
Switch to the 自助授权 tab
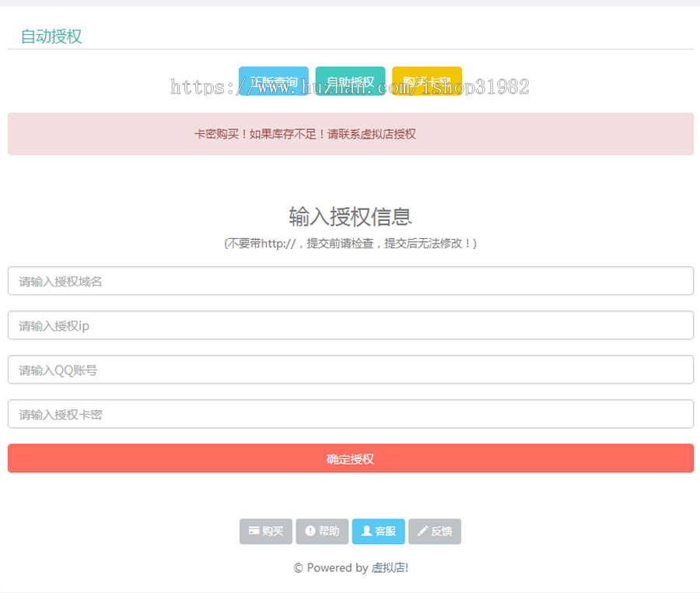click(x=350, y=81)
